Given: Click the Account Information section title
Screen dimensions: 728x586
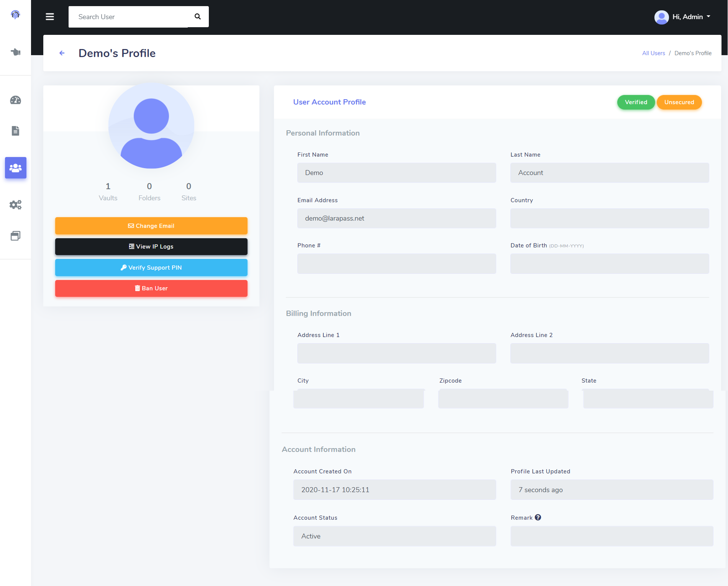Looking at the screenshot, I should pyautogui.click(x=319, y=449).
